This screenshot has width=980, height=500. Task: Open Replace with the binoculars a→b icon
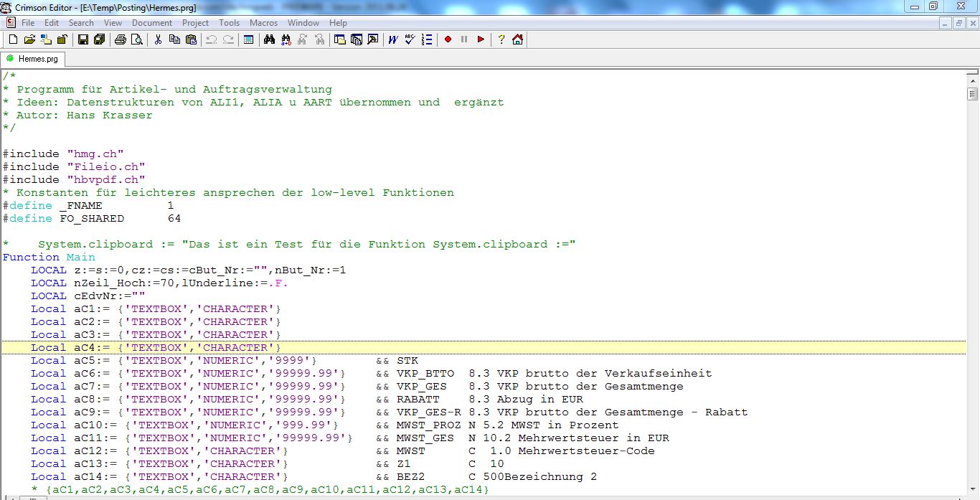(x=286, y=39)
